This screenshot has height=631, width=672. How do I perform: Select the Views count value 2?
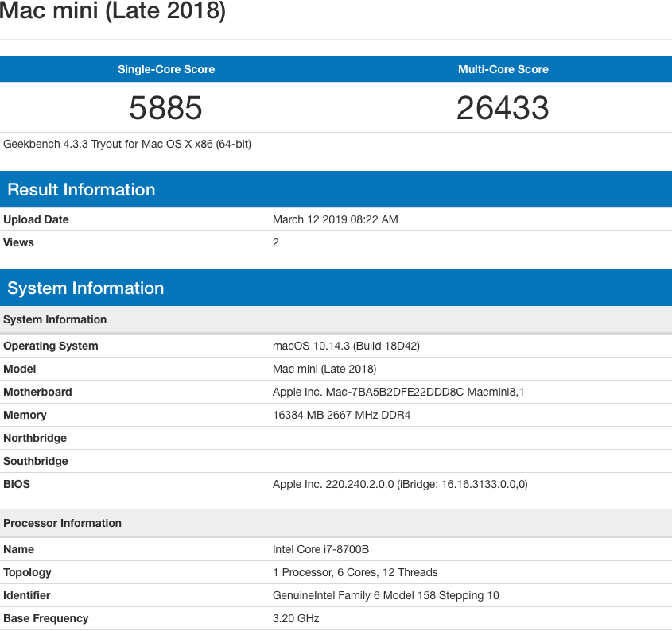(276, 243)
